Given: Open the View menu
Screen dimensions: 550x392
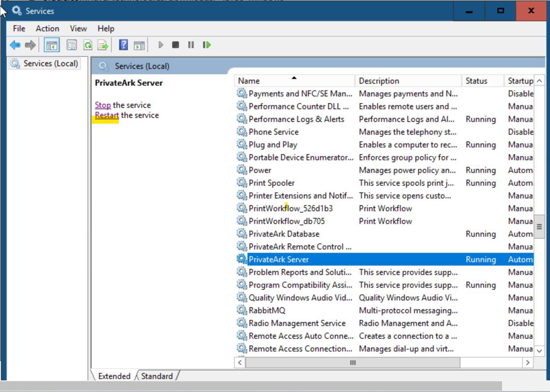Looking at the screenshot, I should coord(78,28).
